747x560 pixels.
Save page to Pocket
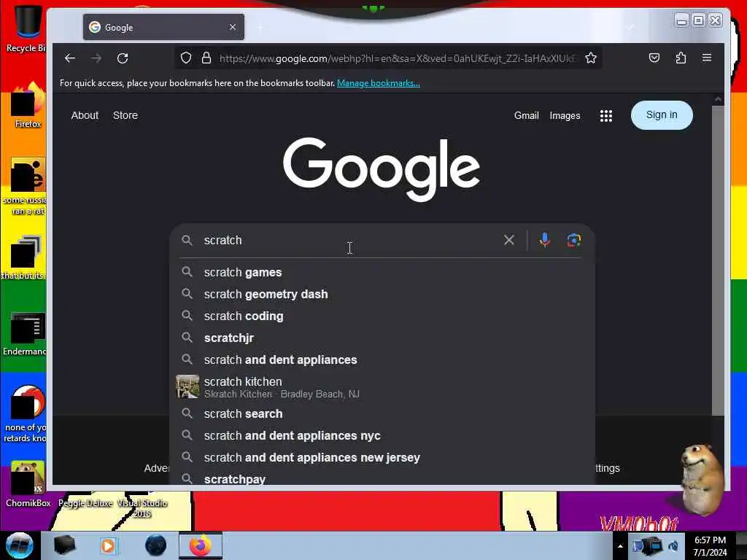654,58
